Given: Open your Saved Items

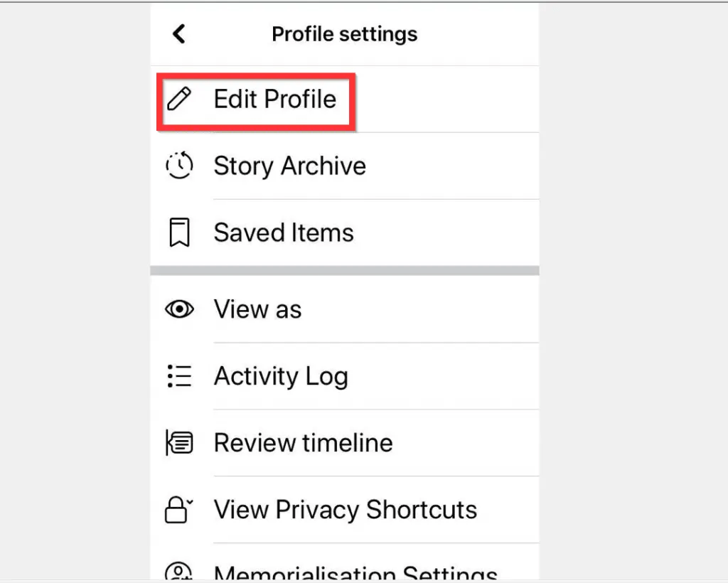Looking at the screenshot, I should point(283,232).
